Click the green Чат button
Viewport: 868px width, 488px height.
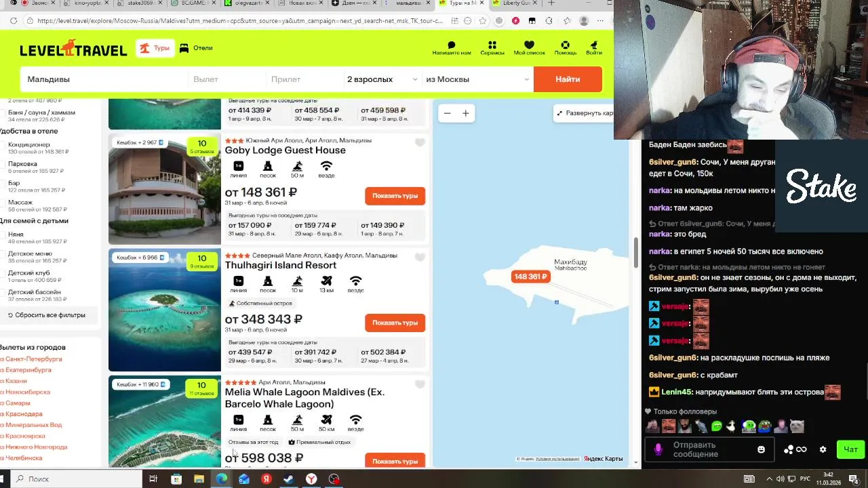click(x=850, y=449)
